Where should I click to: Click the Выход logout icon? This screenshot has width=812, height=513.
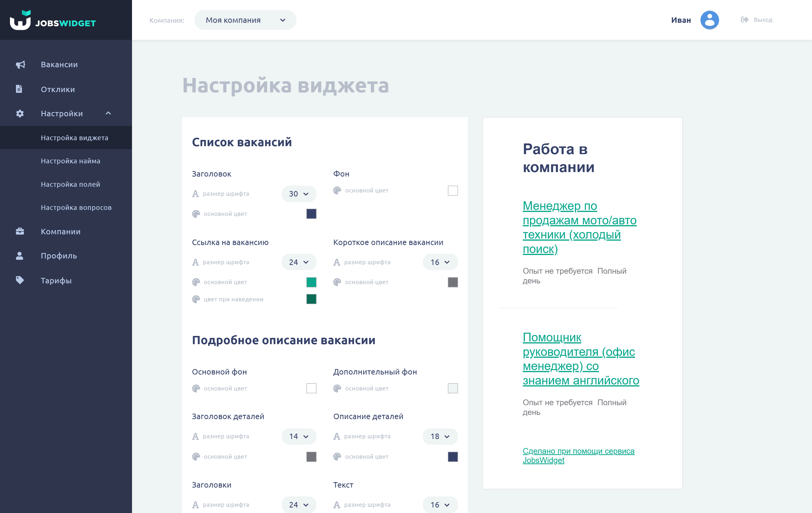[x=744, y=20]
